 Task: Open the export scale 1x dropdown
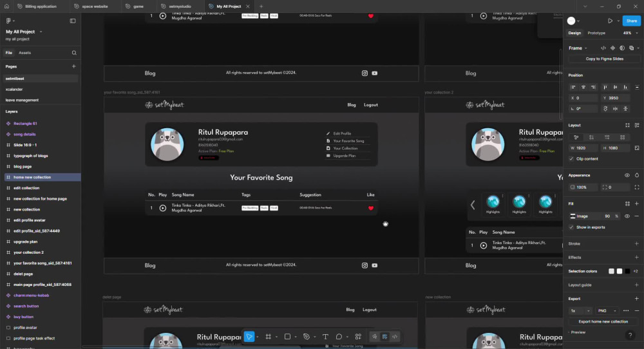coord(580,311)
